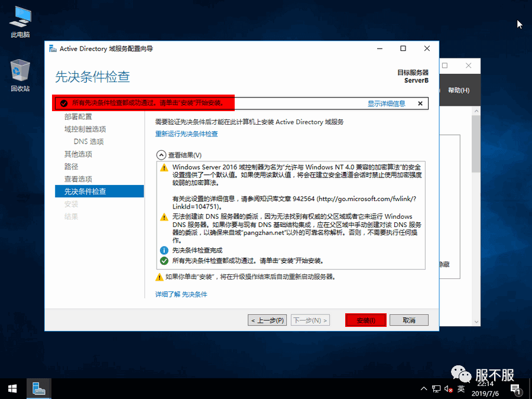
Task: Click the 取消 cancel button
Action: [x=409, y=320]
